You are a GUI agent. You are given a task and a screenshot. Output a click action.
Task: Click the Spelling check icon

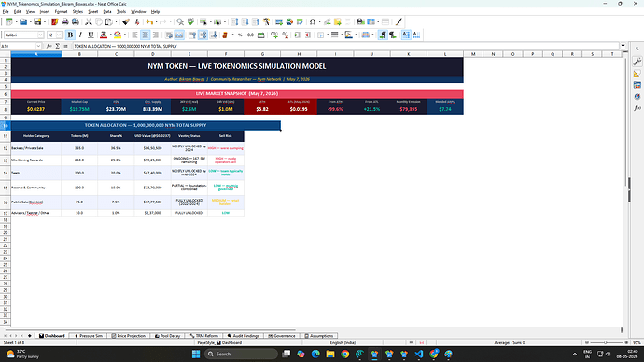pos(191,21)
